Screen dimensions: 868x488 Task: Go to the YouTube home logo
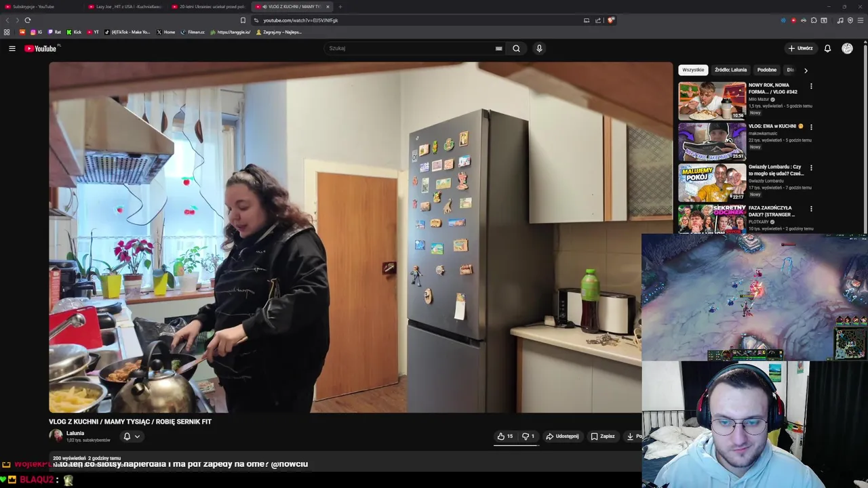pos(42,48)
